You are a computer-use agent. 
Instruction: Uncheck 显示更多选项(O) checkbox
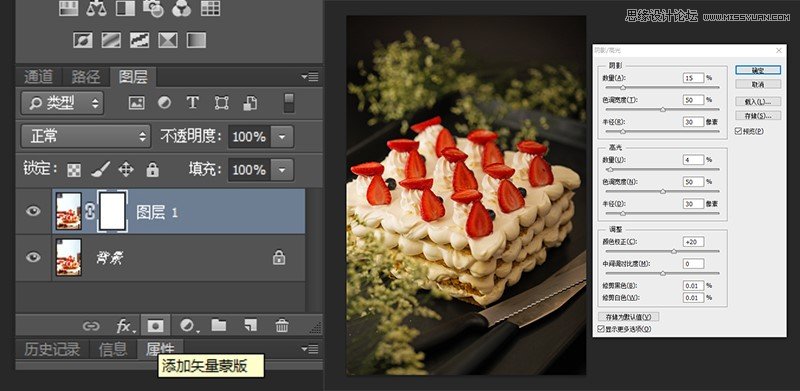[x=600, y=329]
